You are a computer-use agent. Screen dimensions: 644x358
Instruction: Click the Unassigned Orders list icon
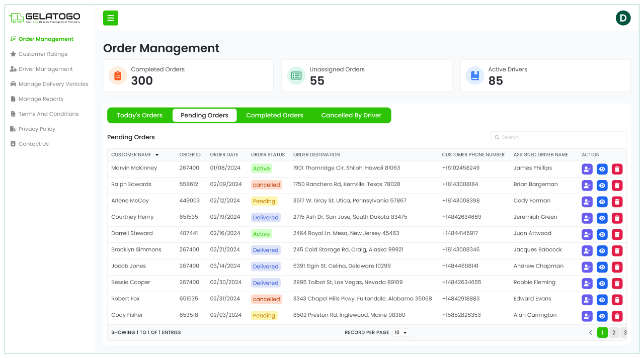click(x=296, y=75)
